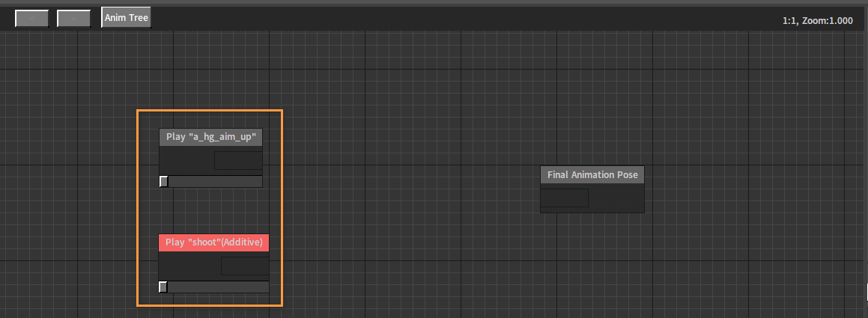The image size is (868, 318).
Task: Select the Play "a_hg_aim_up" node title
Action: tap(211, 137)
